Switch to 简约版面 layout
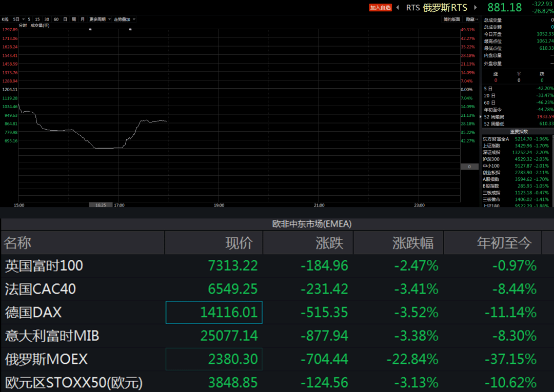Image resolution: width=554 pixels, height=392 pixels. point(451,19)
